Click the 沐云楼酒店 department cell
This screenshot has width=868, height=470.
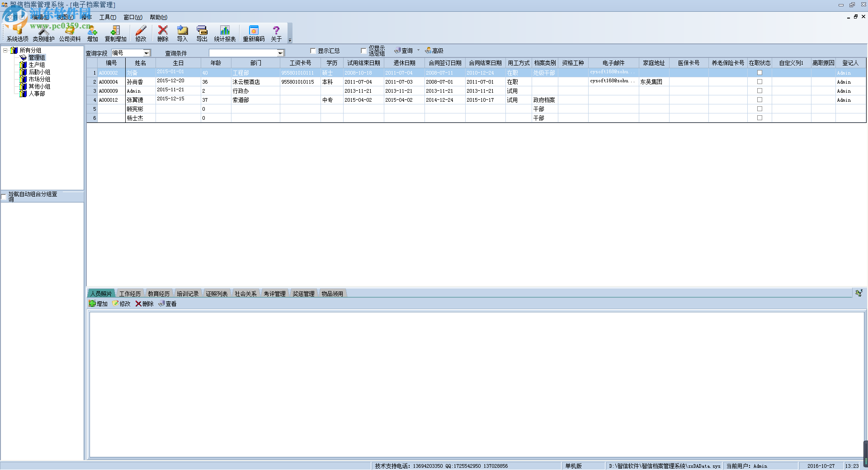tap(255, 82)
